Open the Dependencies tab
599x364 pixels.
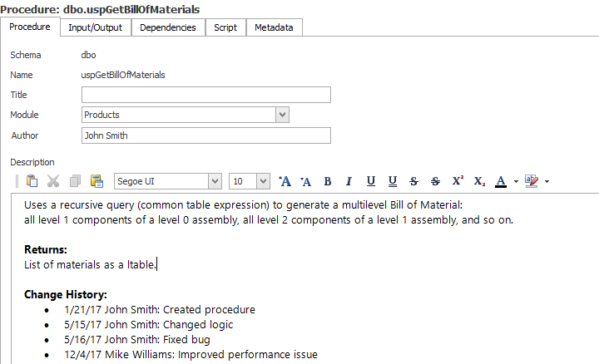coord(167,27)
